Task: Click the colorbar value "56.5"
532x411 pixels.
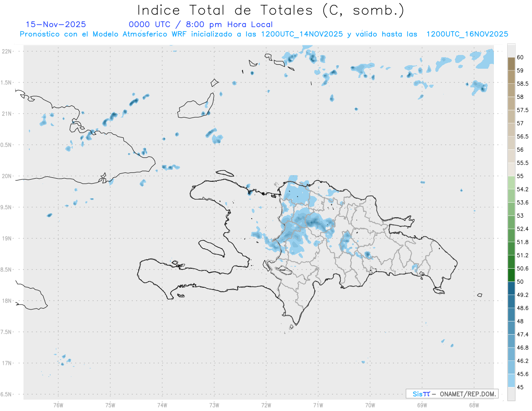Action: 523,137
